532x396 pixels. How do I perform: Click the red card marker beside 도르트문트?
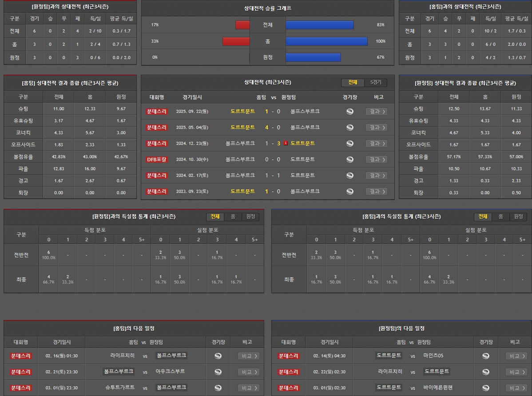point(286,144)
